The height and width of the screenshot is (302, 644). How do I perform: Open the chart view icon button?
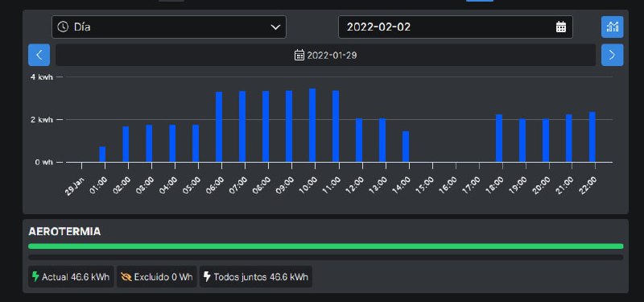tap(612, 27)
